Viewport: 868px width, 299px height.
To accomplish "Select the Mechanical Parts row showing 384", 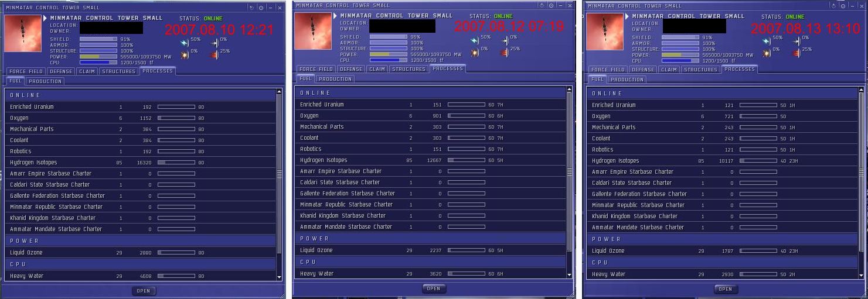I will [x=140, y=129].
